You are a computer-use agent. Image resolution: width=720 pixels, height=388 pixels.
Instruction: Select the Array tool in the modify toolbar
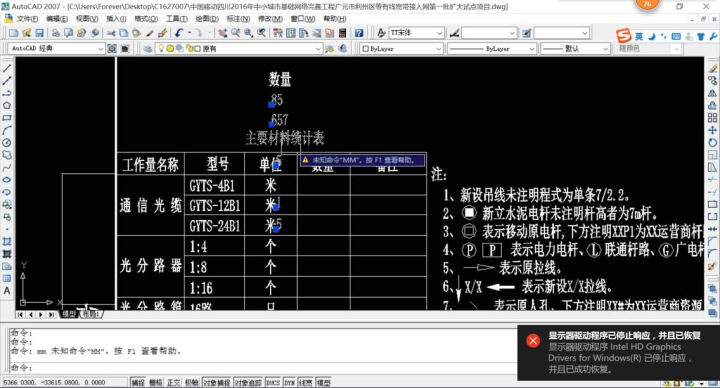tap(712, 118)
